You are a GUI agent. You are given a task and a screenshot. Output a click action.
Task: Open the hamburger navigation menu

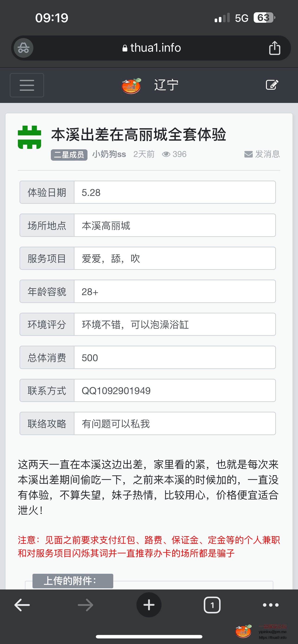(27, 85)
